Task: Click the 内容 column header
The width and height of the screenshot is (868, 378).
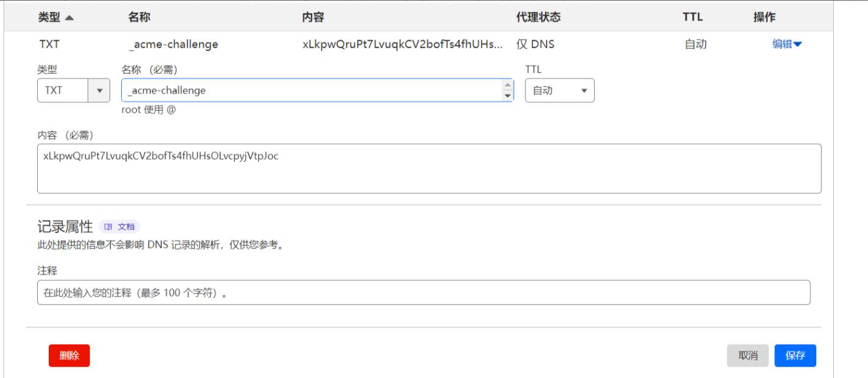Action: pyautogui.click(x=313, y=17)
